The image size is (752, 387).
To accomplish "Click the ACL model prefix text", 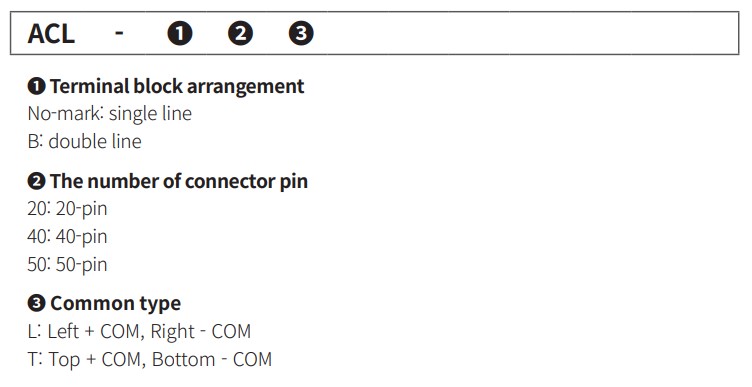I will coord(51,34).
